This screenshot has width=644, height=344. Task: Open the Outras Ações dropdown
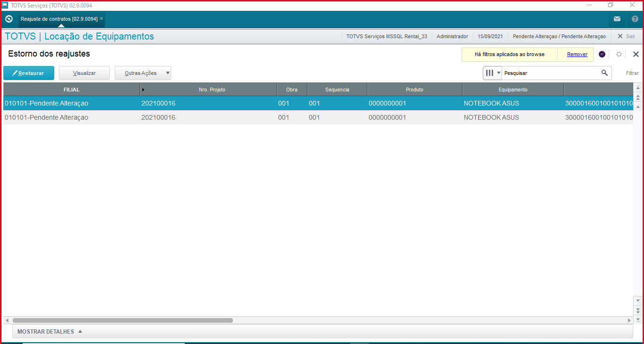point(143,73)
